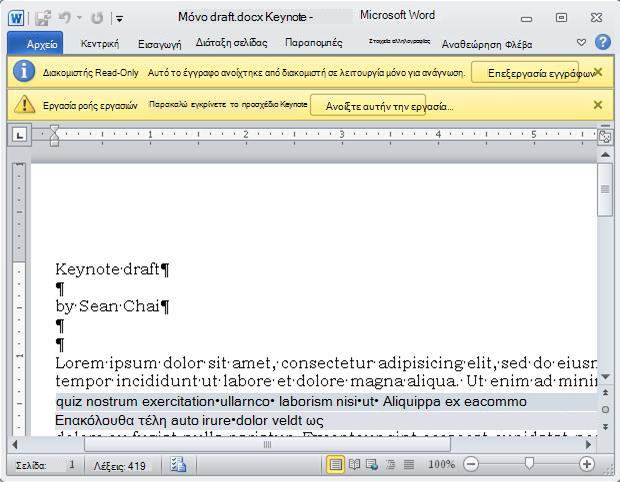Switch to Outline view
The height and width of the screenshot is (482, 620).
click(x=390, y=465)
